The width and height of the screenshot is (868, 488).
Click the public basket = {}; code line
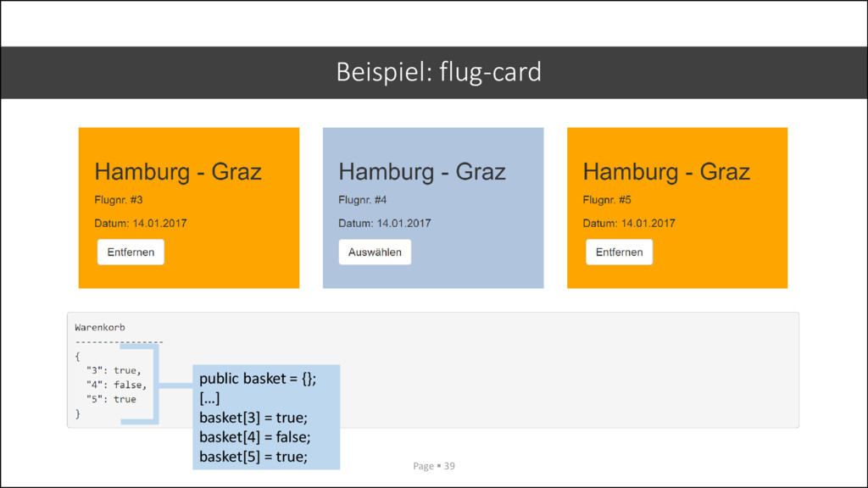click(258, 379)
